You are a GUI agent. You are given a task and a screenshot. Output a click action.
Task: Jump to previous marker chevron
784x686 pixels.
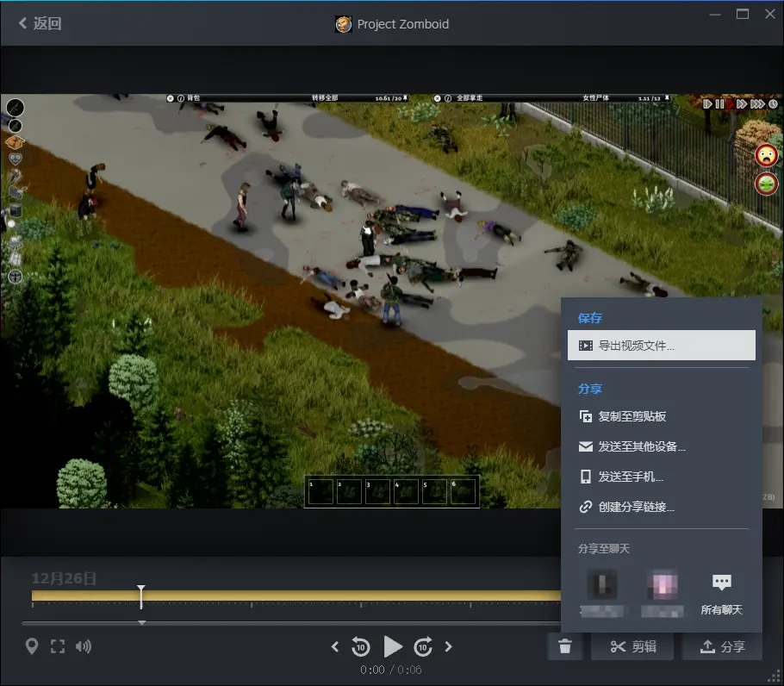[335, 646]
